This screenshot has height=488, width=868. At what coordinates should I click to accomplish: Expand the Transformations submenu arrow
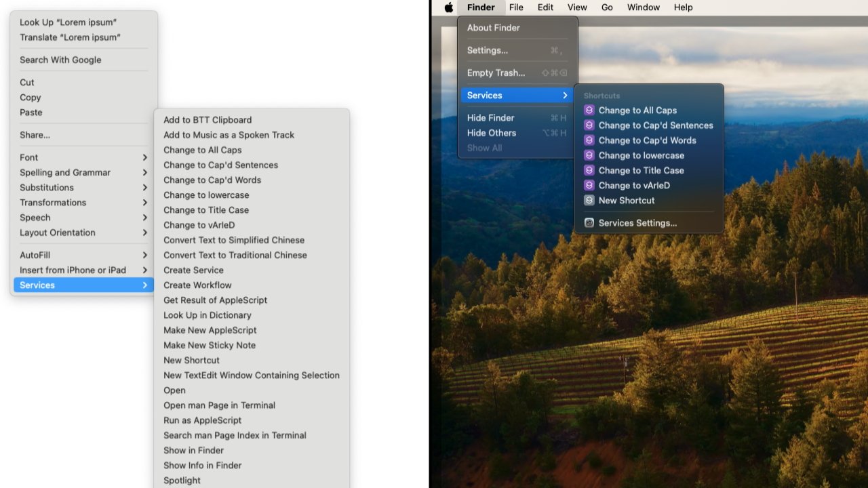tap(144, 202)
